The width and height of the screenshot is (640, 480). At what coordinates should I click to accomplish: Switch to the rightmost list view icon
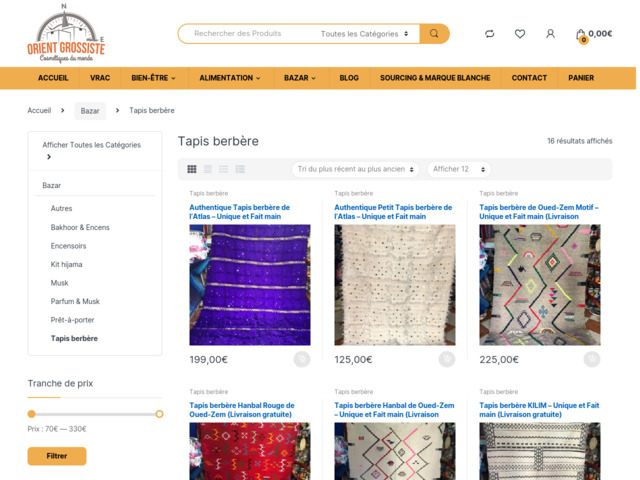pos(240,169)
